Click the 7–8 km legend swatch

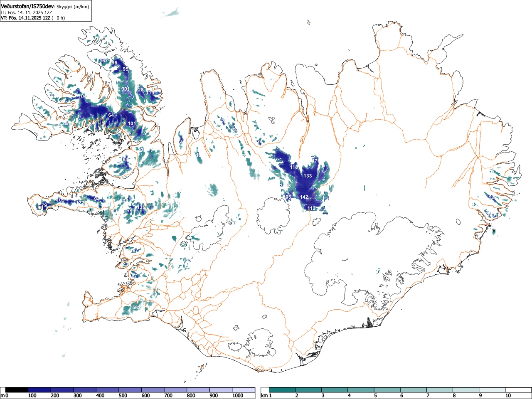click(x=440, y=390)
